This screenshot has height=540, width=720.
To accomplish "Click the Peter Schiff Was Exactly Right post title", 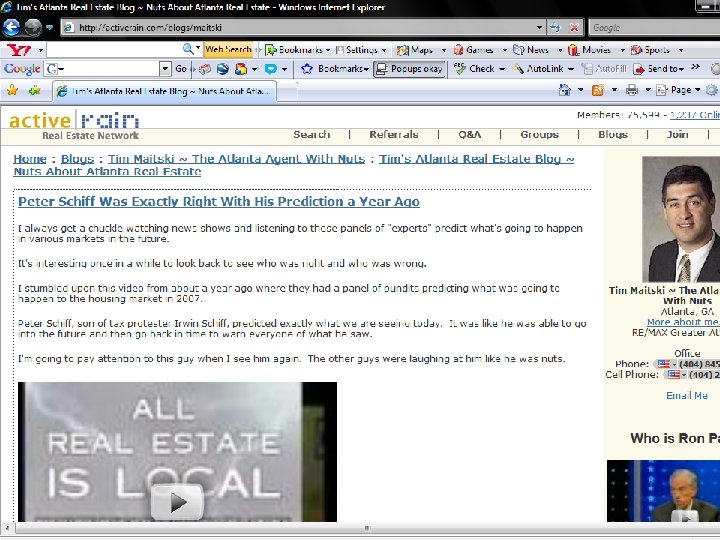I will (219, 202).
